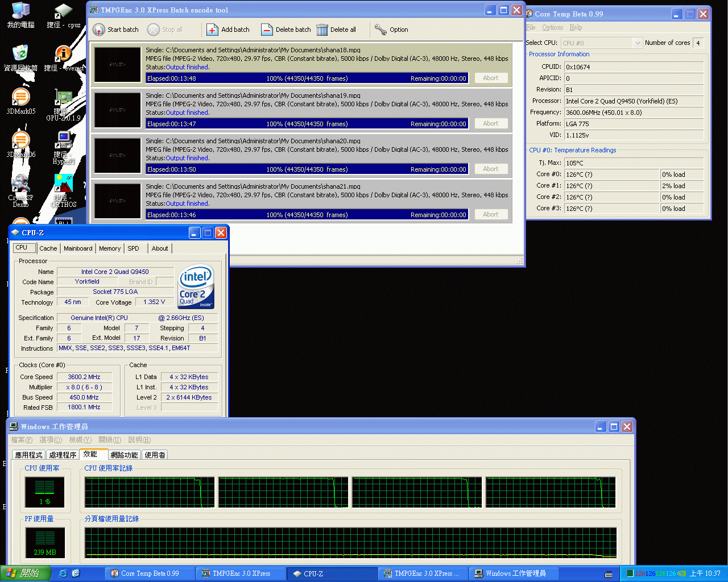Click the CPU-Z title bar icon
Viewport: 728px width, 582px height.
15,232
